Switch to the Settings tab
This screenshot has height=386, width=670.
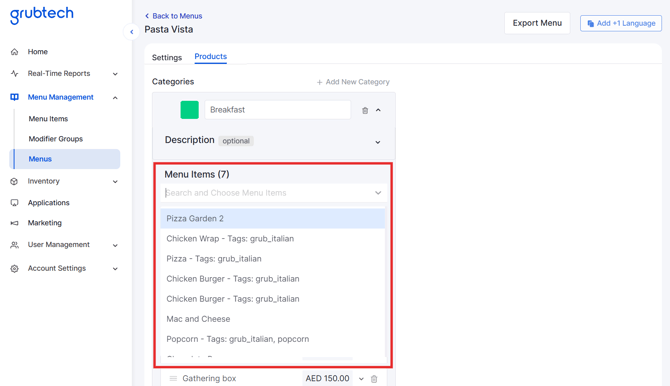tap(167, 57)
